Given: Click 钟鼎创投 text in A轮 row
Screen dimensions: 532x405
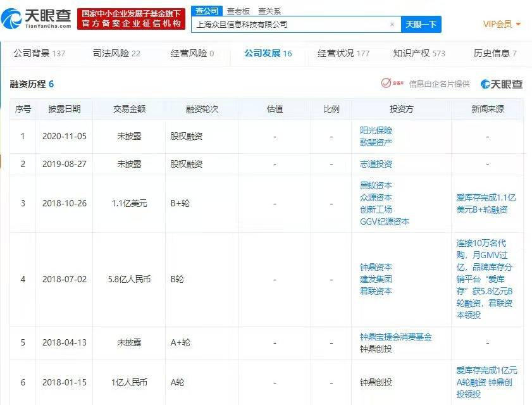Looking at the screenshot, I should tap(376, 383).
